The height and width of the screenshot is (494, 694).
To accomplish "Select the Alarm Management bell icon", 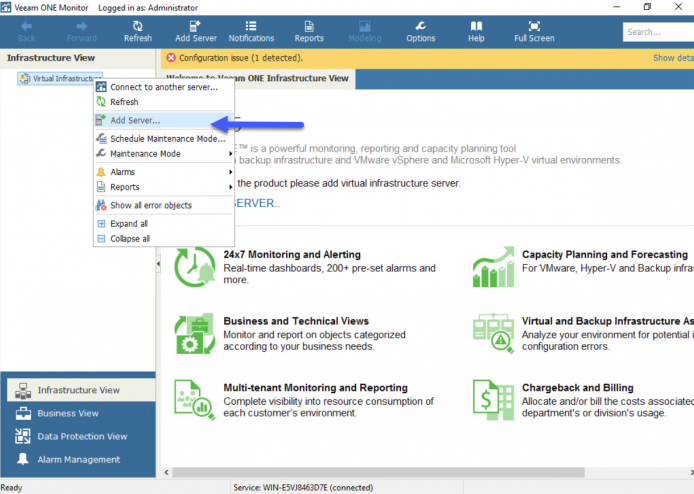I will [23, 459].
